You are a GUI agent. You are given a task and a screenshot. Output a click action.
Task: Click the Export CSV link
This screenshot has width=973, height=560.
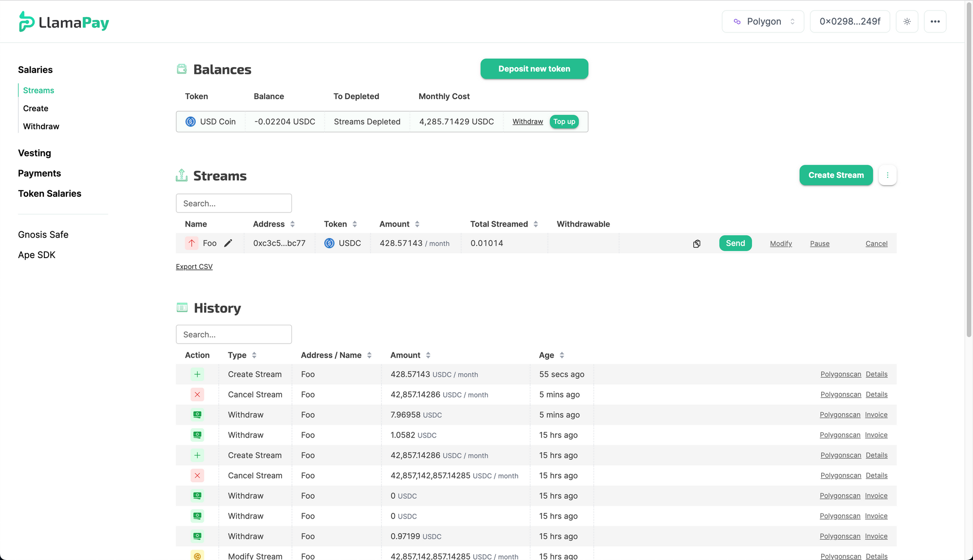point(194,267)
